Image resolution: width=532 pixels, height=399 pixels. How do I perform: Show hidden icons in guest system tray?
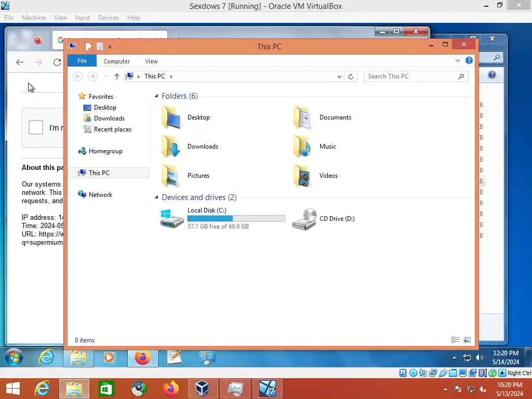454,357
